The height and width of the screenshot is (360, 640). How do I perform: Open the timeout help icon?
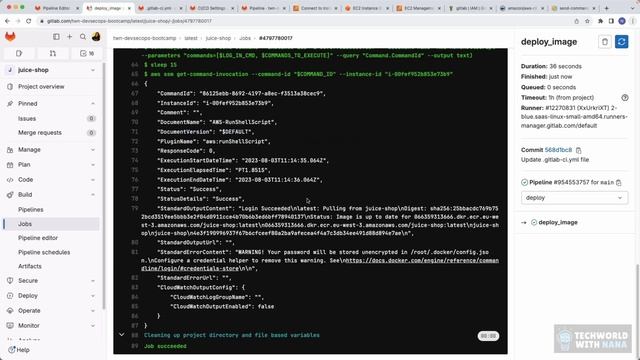(x=624, y=98)
